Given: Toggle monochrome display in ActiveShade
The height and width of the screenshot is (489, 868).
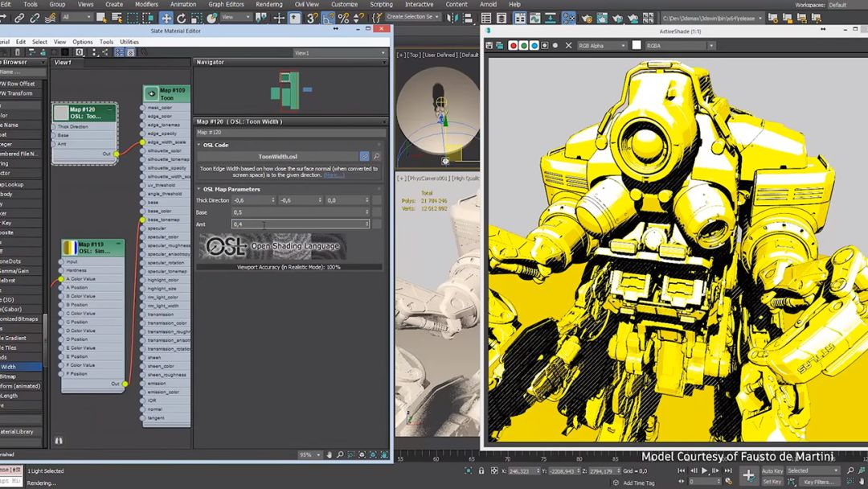Looking at the screenshot, I should [555, 45].
